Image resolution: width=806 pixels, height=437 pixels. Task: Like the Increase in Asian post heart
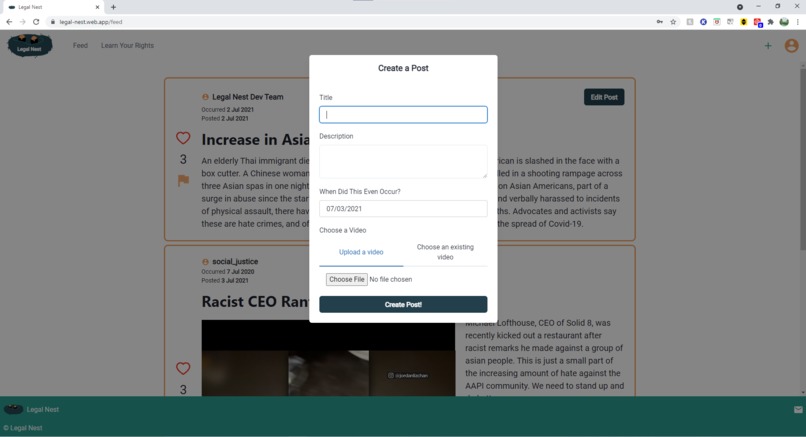coord(183,138)
